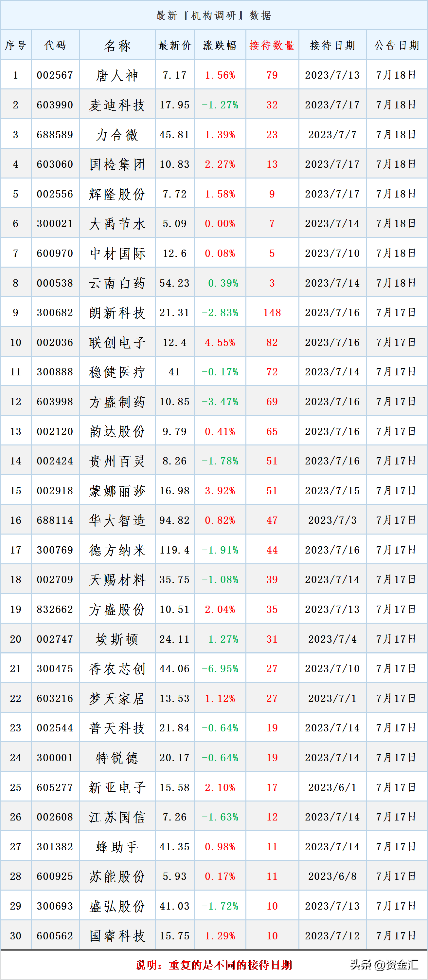This screenshot has height=980, width=428.
Task: Click stock code 002556
Action: (55, 194)
